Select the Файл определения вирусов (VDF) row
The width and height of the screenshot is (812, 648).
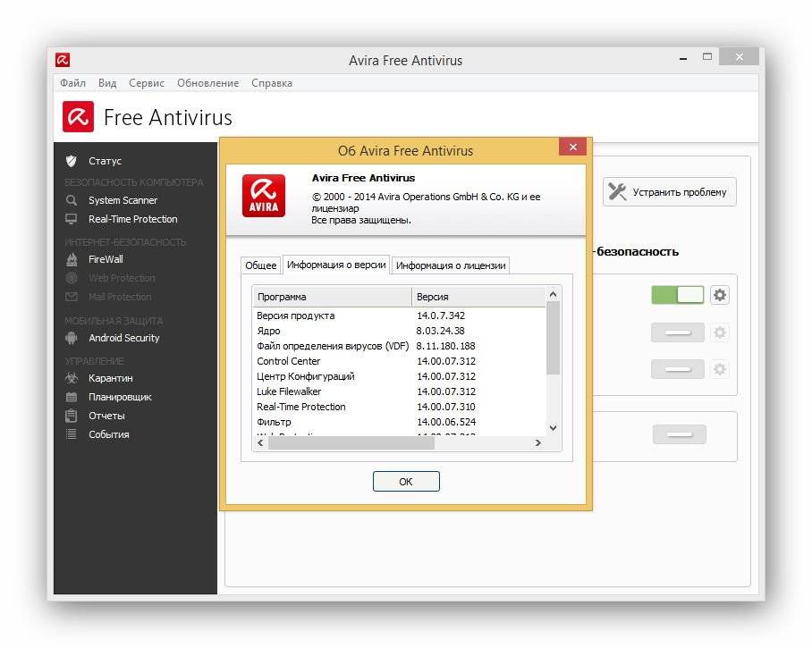pyautogui.click(x=399, y=346)
